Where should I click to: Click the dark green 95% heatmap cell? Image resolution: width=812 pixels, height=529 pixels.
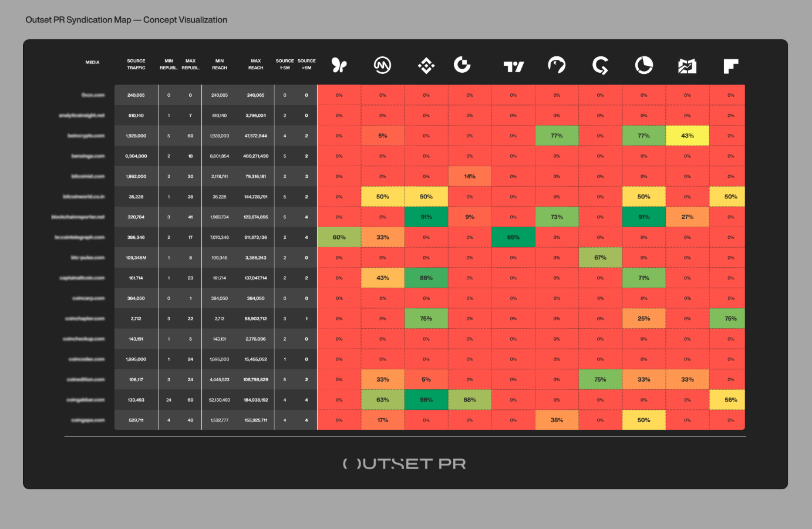point(513,238)
